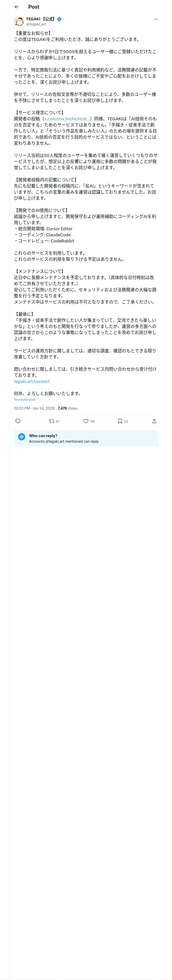Click the back arrow icon
Image resolution: width=172 pixels, height=980 pixels.
(x=16, y=7)
